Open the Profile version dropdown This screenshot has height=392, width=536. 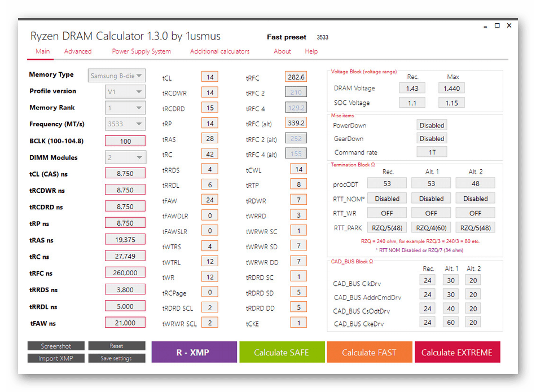pyautogui.click(x=125, y=91)
